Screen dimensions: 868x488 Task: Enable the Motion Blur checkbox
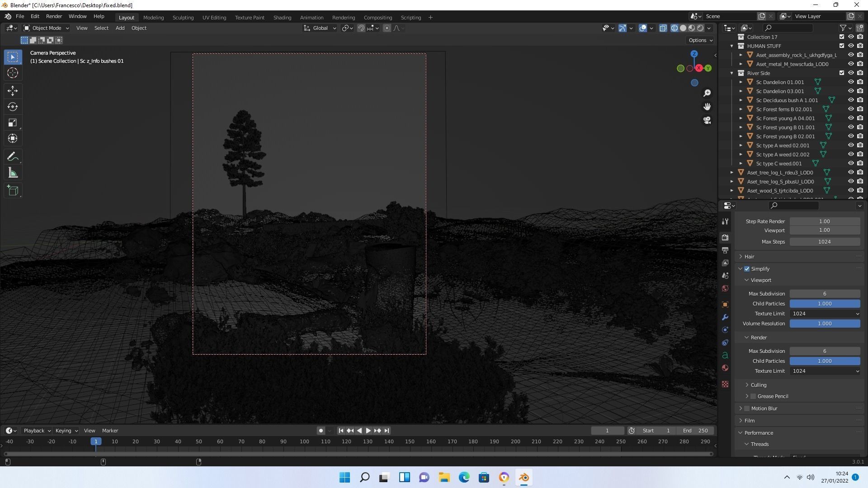click(x=747, y=408)
